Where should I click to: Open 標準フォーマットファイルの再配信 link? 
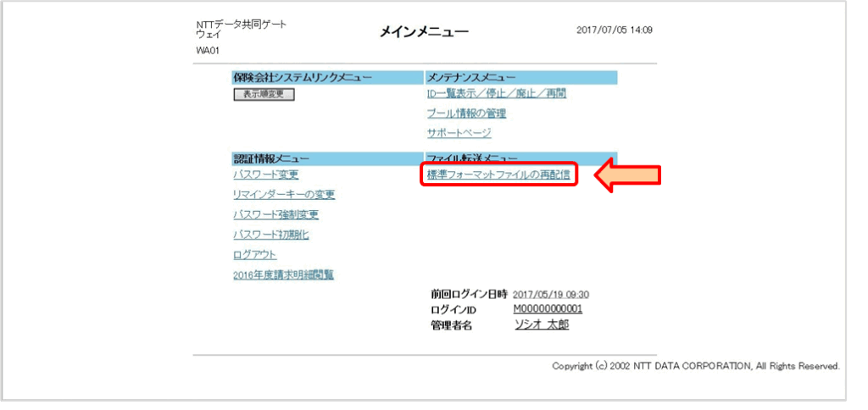pos(498,175)
